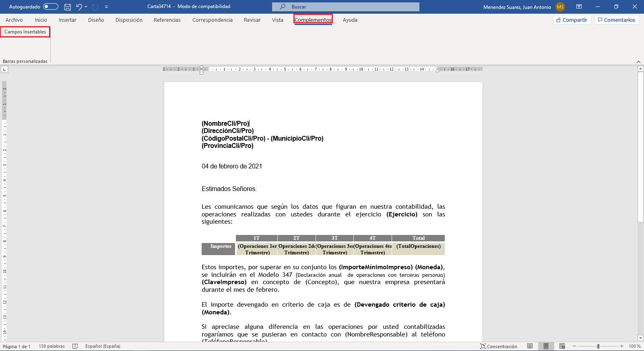Screen dimensions: 644x351
Task: Switch to Web Layout view icon
Action: [x=562, y=346]
